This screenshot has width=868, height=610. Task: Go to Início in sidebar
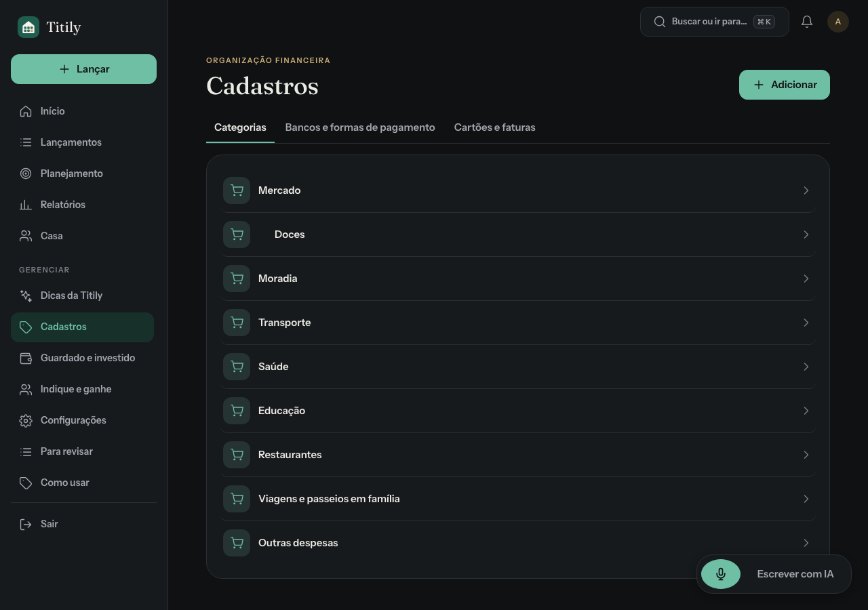point(82,111)
